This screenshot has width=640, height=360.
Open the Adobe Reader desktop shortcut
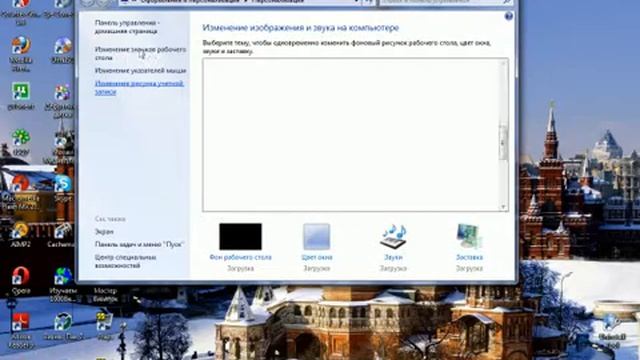pyautogui.click(x=20, y=330)
